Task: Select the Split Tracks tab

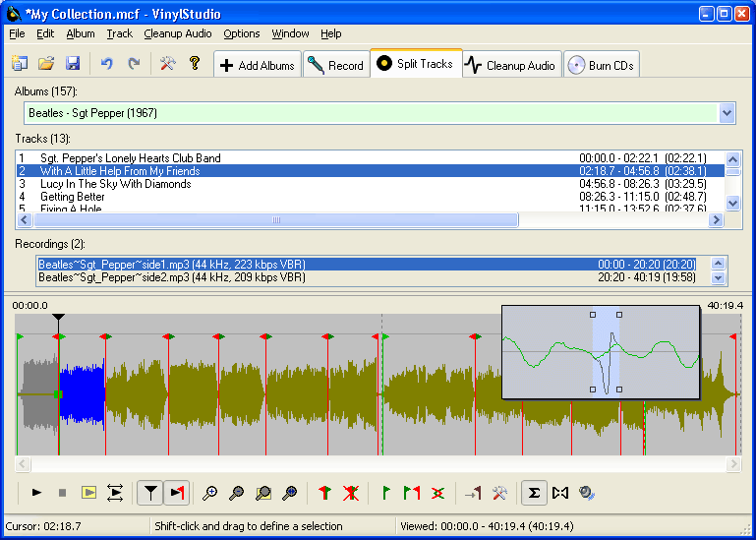Action: coord(417,63)
